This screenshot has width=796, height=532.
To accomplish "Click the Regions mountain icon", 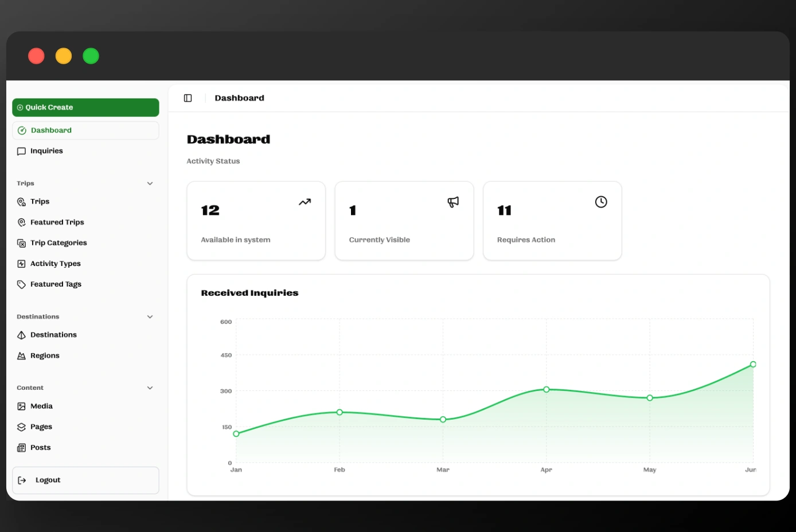I will click(x=21, y=356).
